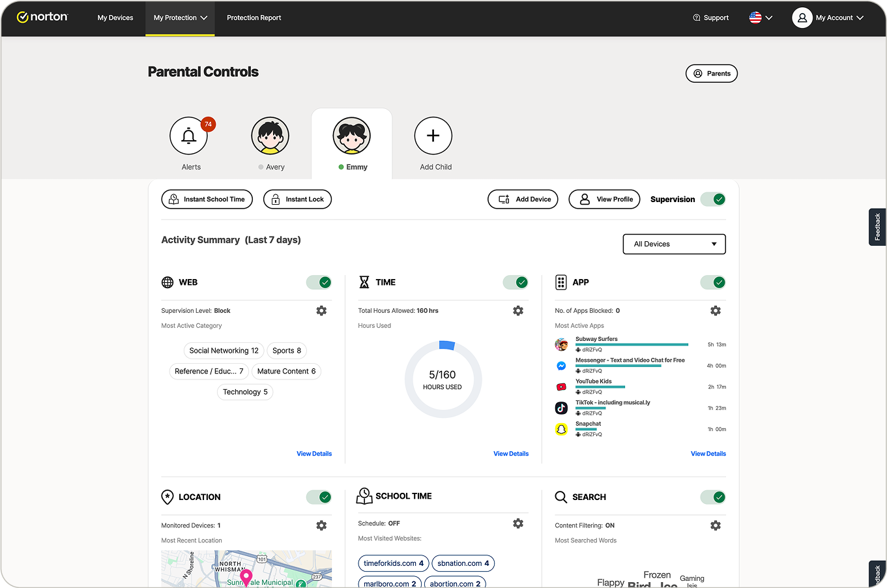Click the TIME hourglass icon
This screenshot has height=588, width=887.
click(x=364, y=282)
